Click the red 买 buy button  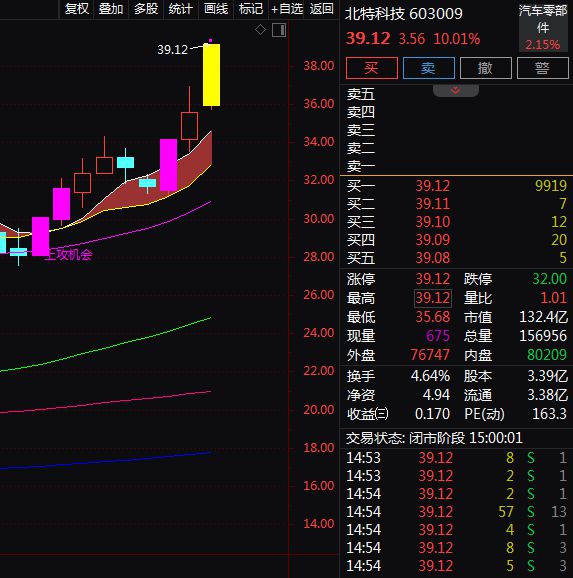pos(372,68)
